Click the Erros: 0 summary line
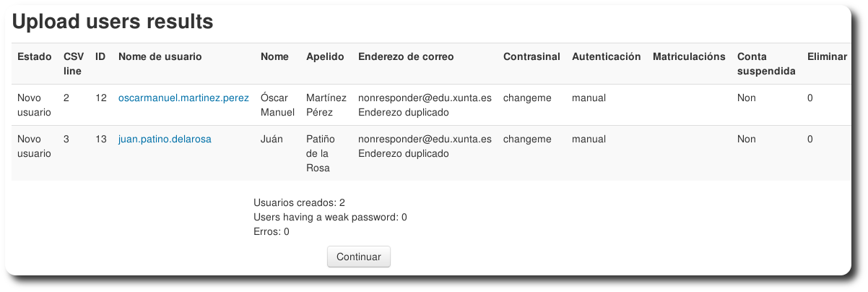 (x=272, y=231)
